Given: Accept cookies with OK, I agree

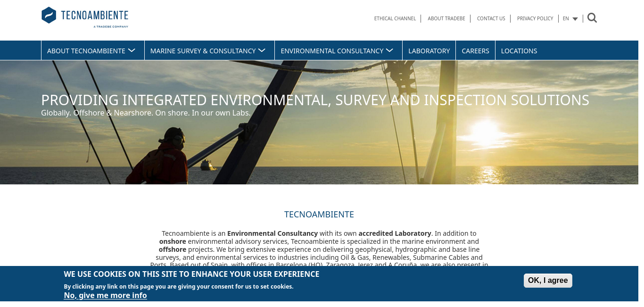Looking at the screenshot, I should (548, 281).
